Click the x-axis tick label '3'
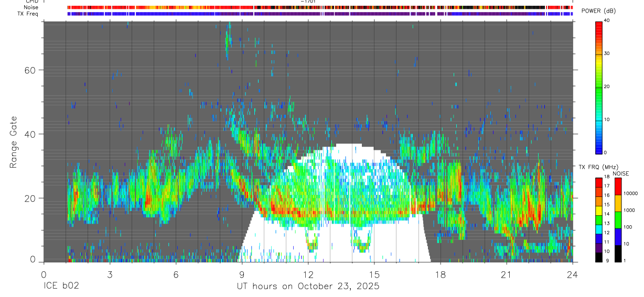The height and width of the screenshot is (297, 644). pyautogui.click(x=110, y=274)
